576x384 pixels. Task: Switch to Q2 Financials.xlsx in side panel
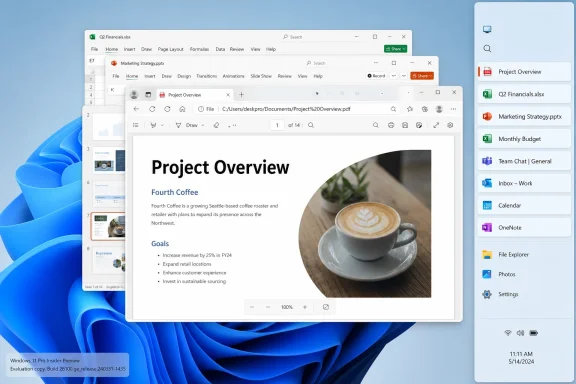(x=524, y=94)
